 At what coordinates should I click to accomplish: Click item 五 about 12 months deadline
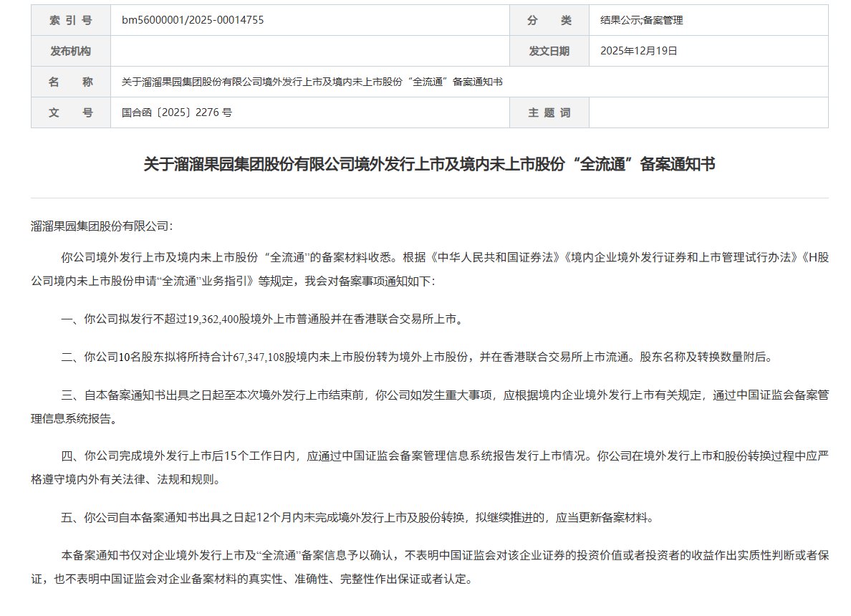(x=358, y=518)
